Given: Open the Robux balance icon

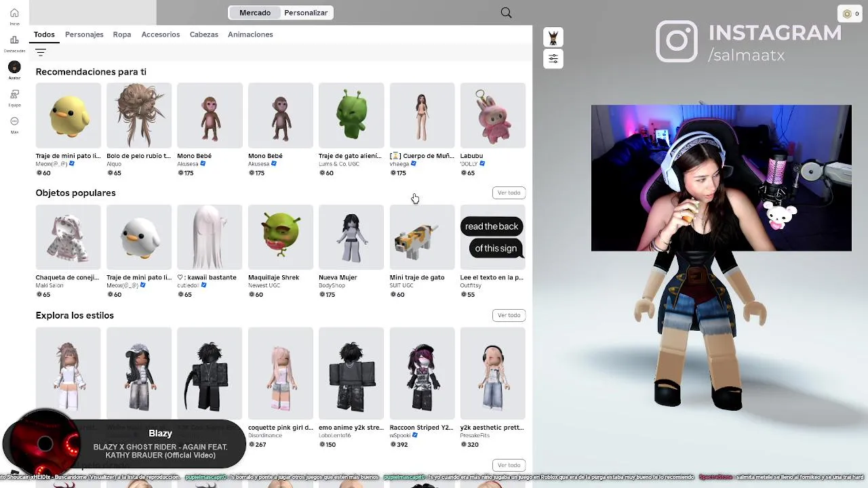Looking at the screenshot, I should coord(847,14).
